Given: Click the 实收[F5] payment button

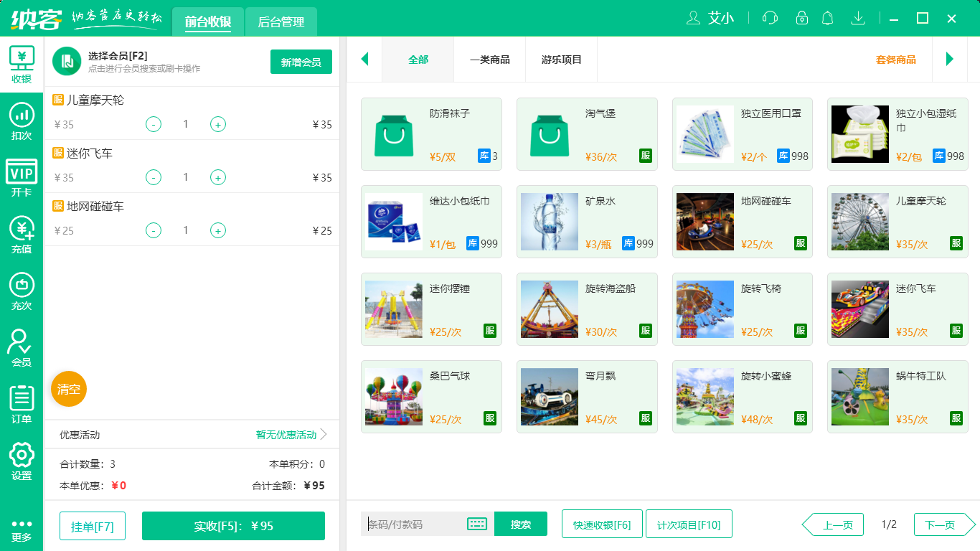Looking at the screenshot, I should click(x=232, y=524).
